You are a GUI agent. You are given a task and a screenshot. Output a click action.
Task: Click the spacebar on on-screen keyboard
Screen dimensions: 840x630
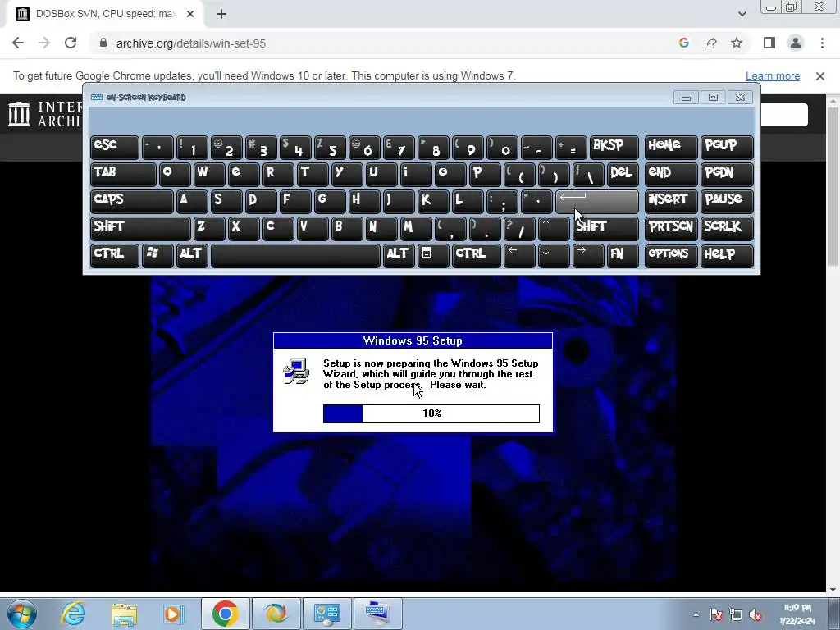[295, 256]
